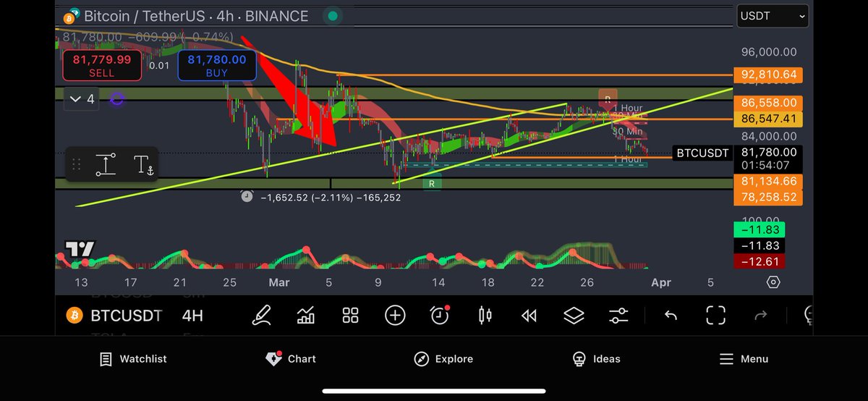Click the 86,558.00 price label
This screenshot has height=401, width=868.
tap(769, 103)
